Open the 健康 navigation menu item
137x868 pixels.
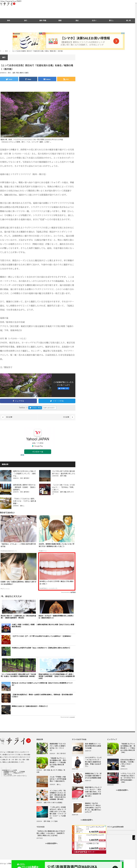pyautogui.click(x=60, y=21)
